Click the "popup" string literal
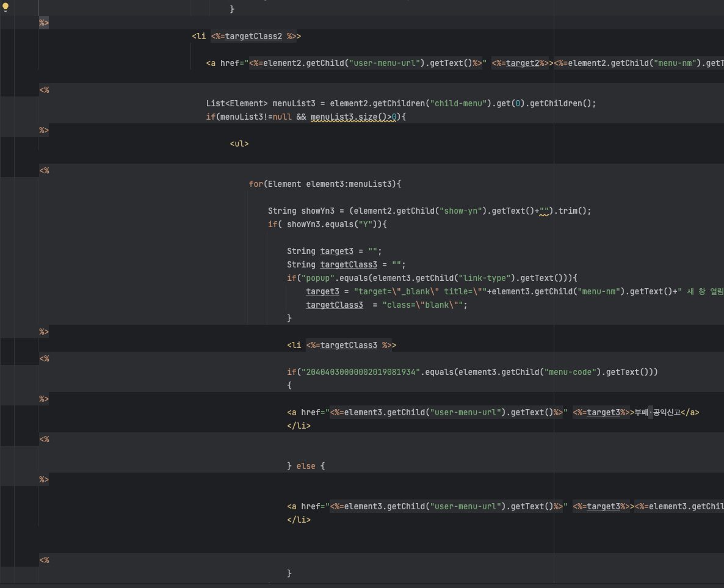This screenshot has width=724, height=588. (x=317, y=278)
